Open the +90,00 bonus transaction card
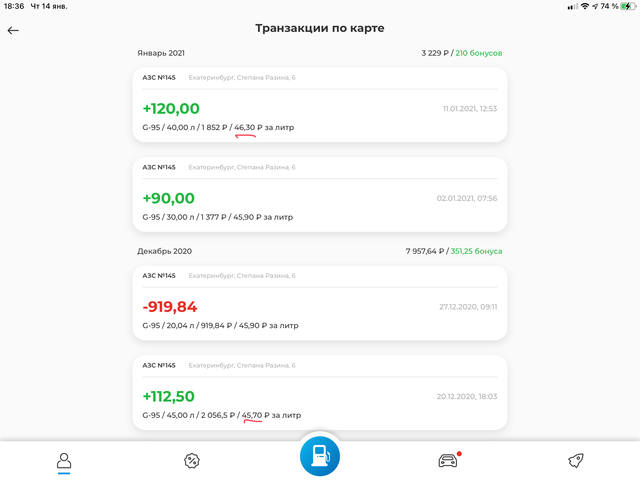The width and height of the screenshot is (640, 480). (x=320, y=195)
